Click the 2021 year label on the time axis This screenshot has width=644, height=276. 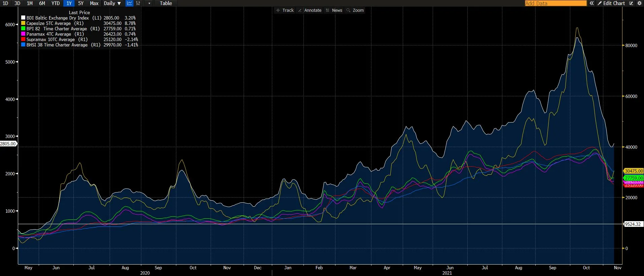coord(447,273)
